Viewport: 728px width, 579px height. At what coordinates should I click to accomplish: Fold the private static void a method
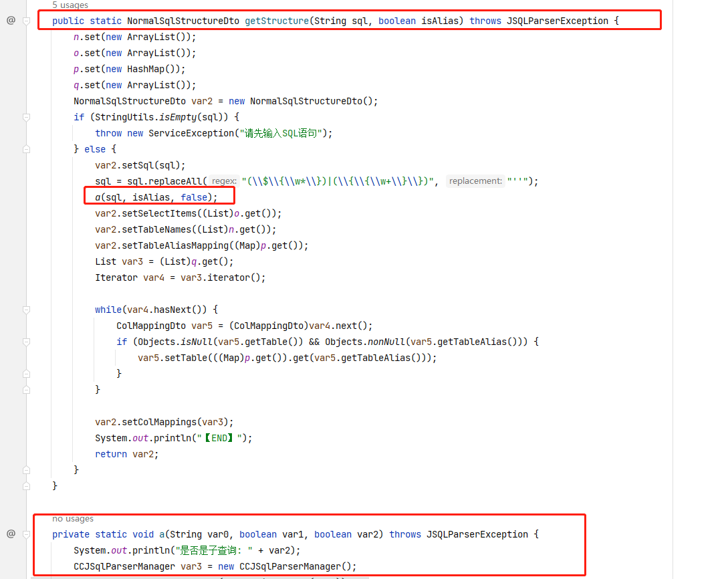[x=27, y=534]
